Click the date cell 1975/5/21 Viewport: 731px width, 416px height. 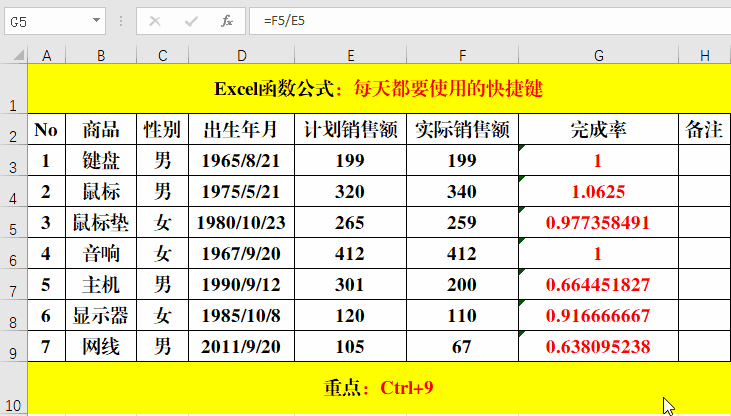241,192
